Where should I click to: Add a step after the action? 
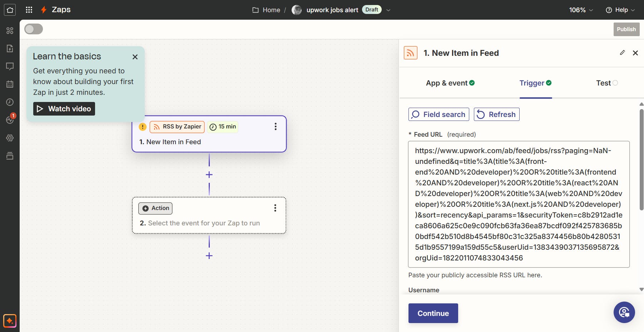coord(209,256)
